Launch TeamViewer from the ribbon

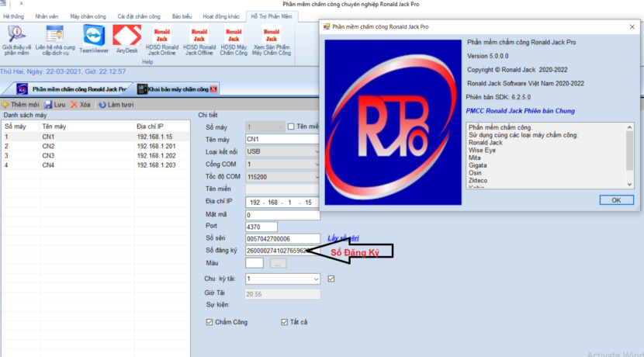point(94,39)
